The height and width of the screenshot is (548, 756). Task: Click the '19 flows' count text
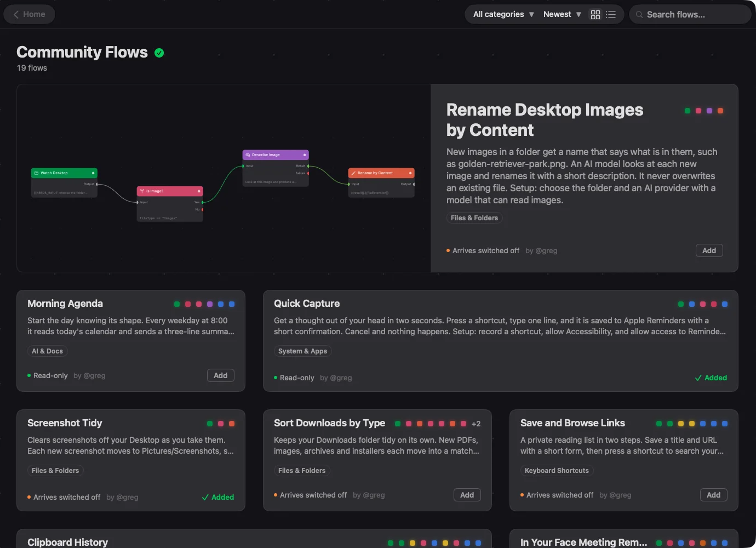coord(32,68)
